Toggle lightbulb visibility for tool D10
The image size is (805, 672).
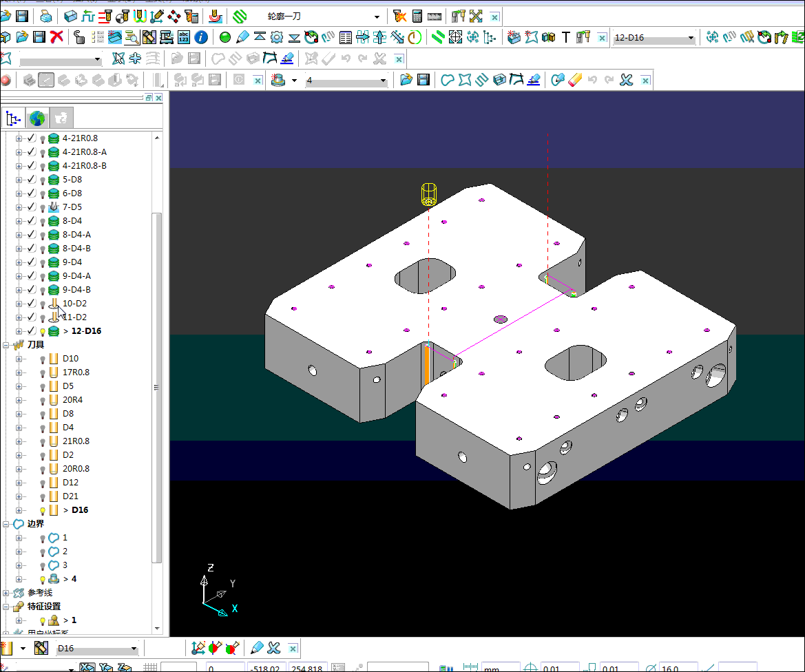coord(43,359)
